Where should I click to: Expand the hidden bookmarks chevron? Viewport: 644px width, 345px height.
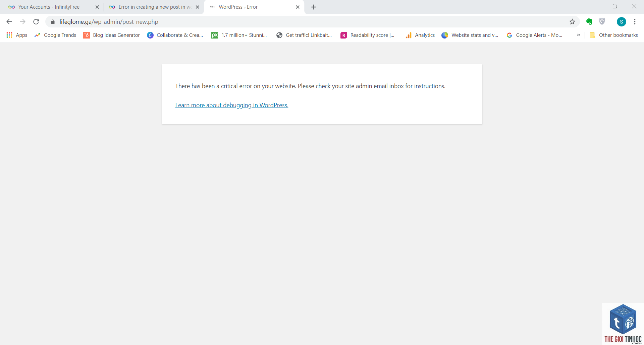point(578,35)
